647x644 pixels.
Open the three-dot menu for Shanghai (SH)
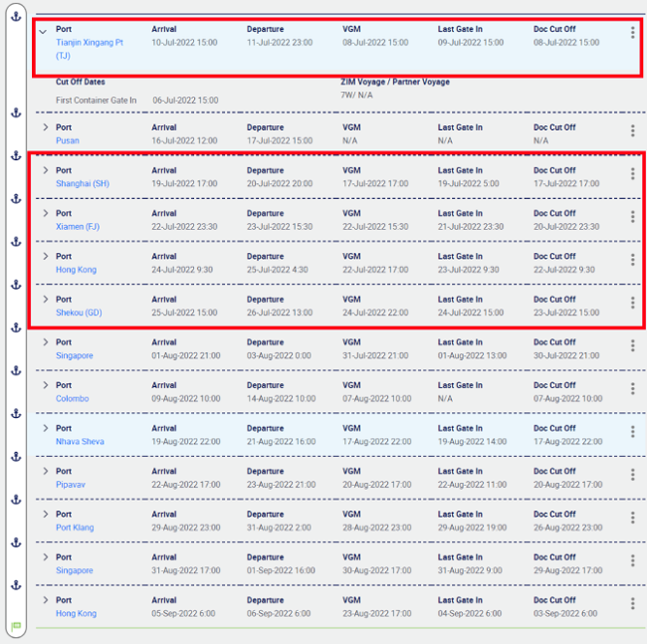pos(632,173)
